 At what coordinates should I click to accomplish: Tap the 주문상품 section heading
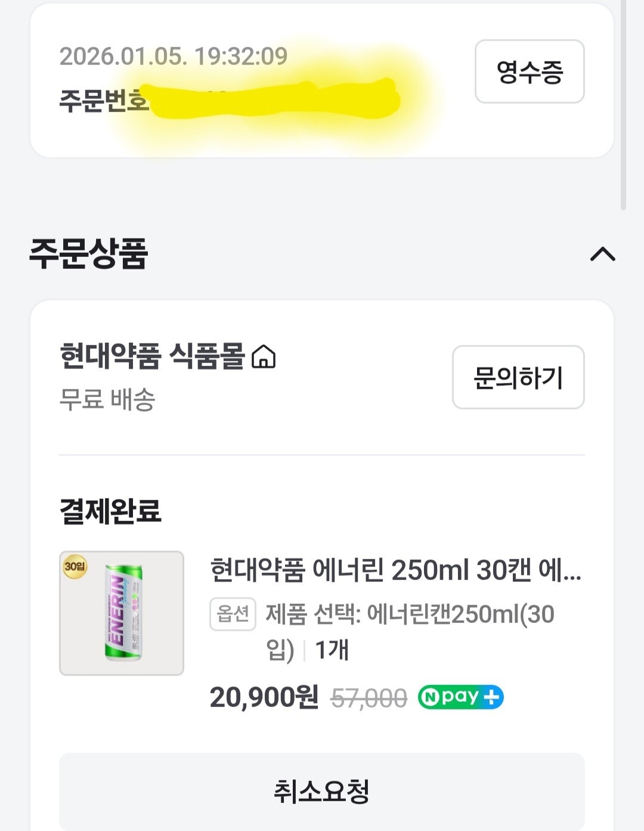point(88,253)
